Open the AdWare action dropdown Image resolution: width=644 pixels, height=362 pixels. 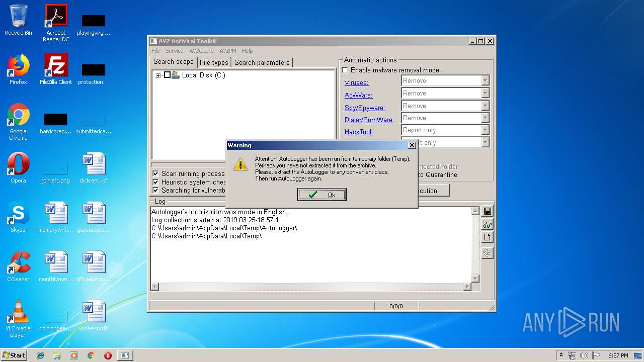pos(485,93)
